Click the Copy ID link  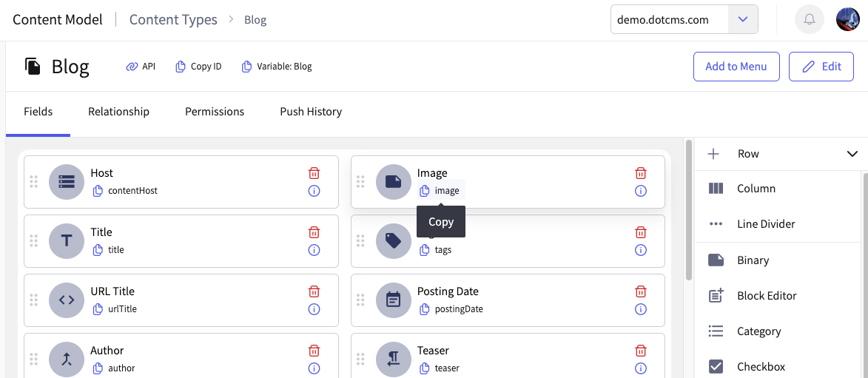[x=198, y=67]
